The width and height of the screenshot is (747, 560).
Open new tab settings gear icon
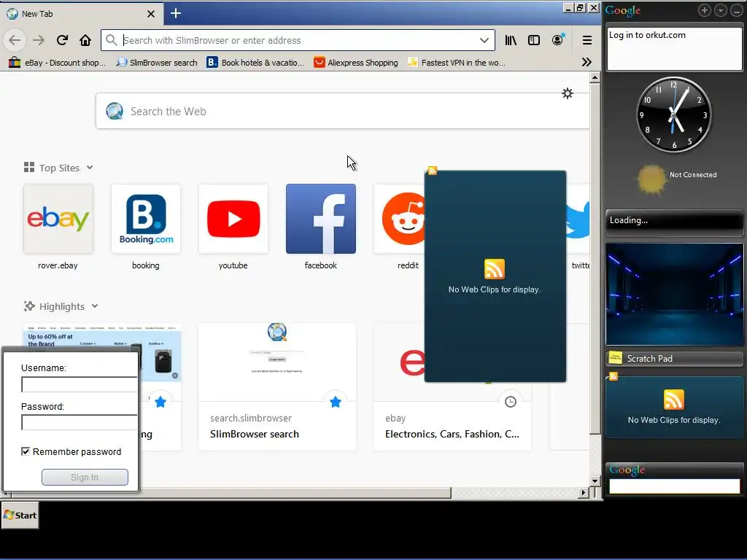click(568, 93)
